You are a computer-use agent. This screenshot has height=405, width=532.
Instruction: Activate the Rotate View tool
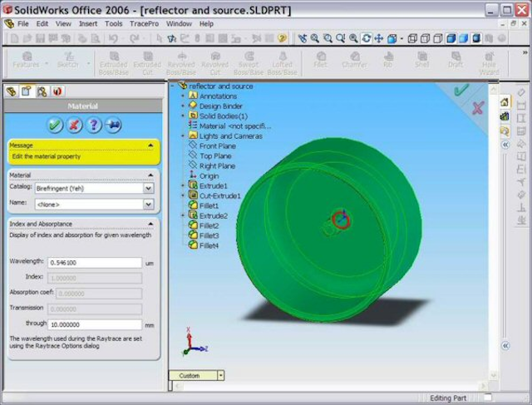[366, 38]
